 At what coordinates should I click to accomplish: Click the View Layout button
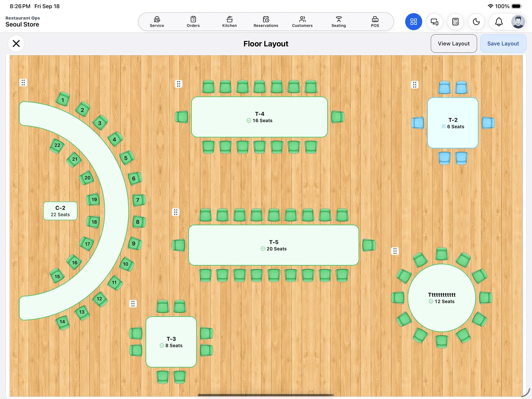(454, 44)
